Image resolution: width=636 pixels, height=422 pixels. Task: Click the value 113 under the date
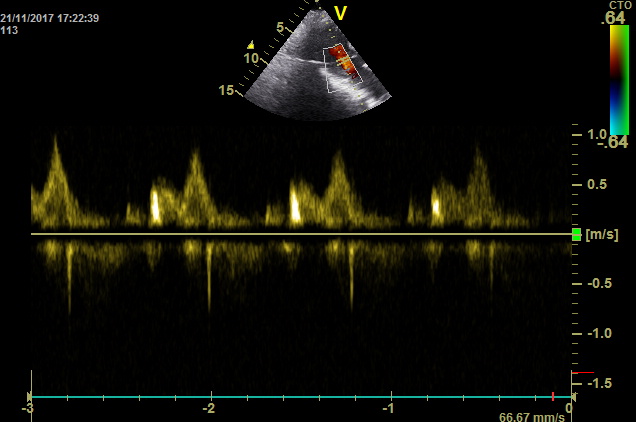pyautogui.click(x=9, y=30)
